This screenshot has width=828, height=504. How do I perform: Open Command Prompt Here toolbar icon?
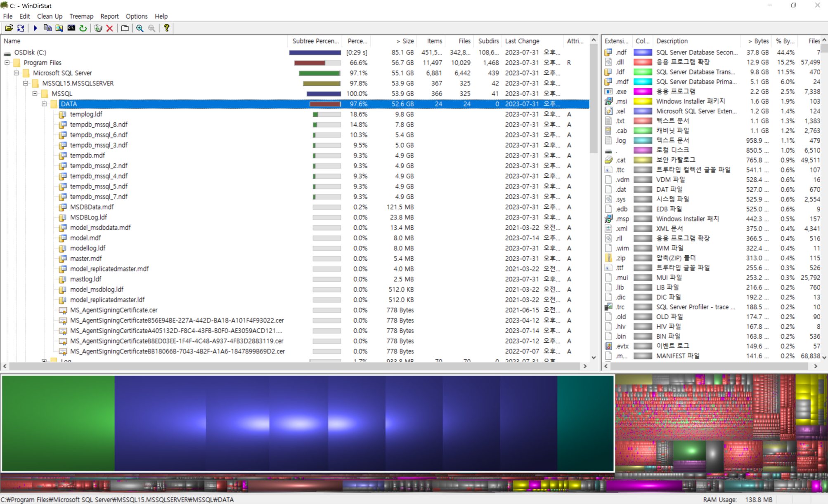pyautogui.click(x=71, y=28)
